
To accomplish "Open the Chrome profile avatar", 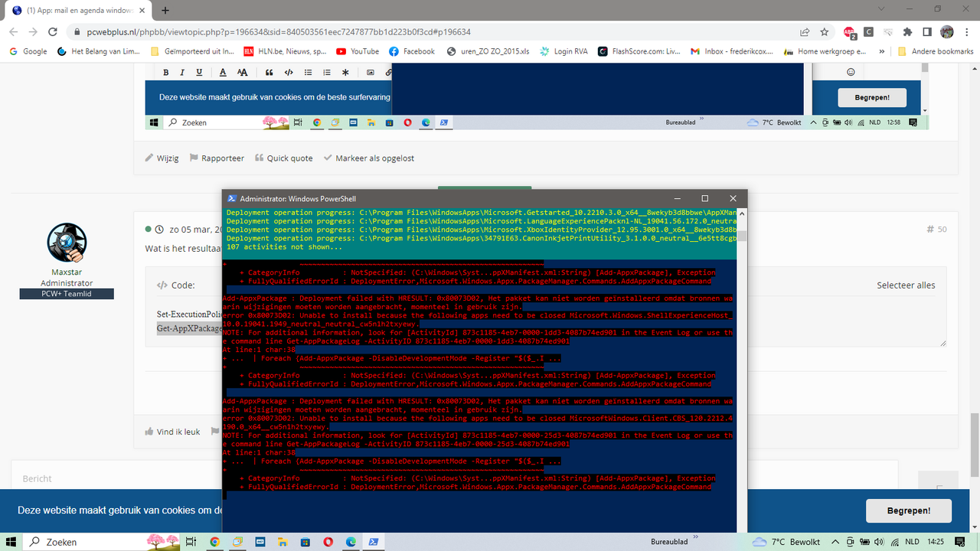I will point(947,32).
